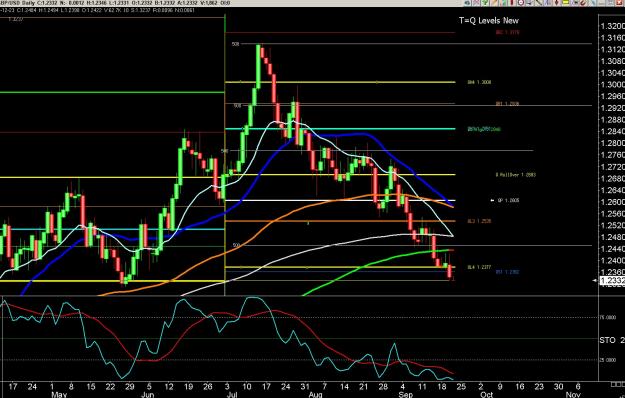Select the Rollover 1.2693 level label

point(516,174)
